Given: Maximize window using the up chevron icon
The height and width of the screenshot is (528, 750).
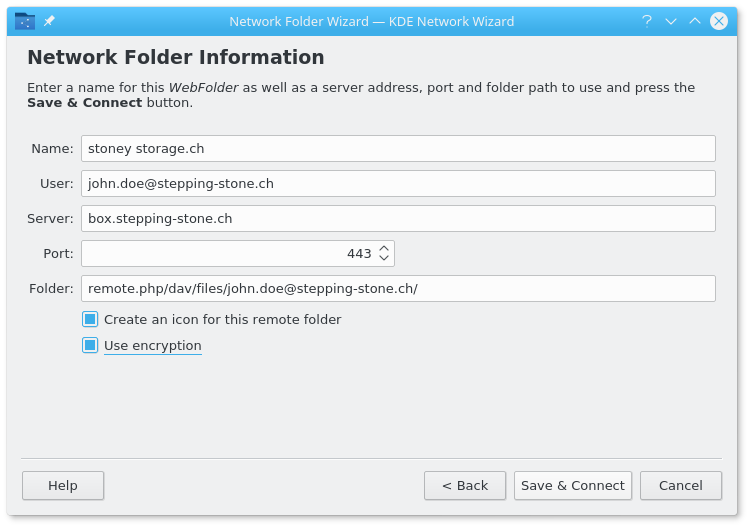Looking at the screenshot, I should (695, 21).
